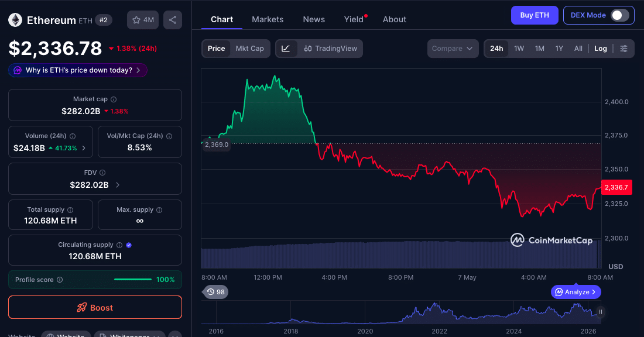Set chart range to 1M
This screenshot has width=644, height=337.
click(x=540, y=49)
